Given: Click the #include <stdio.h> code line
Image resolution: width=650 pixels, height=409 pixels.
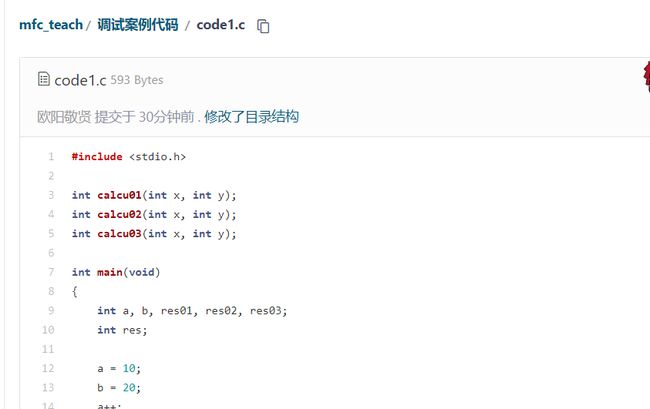Looking at the screenshot, I should [x=129, y=157].
